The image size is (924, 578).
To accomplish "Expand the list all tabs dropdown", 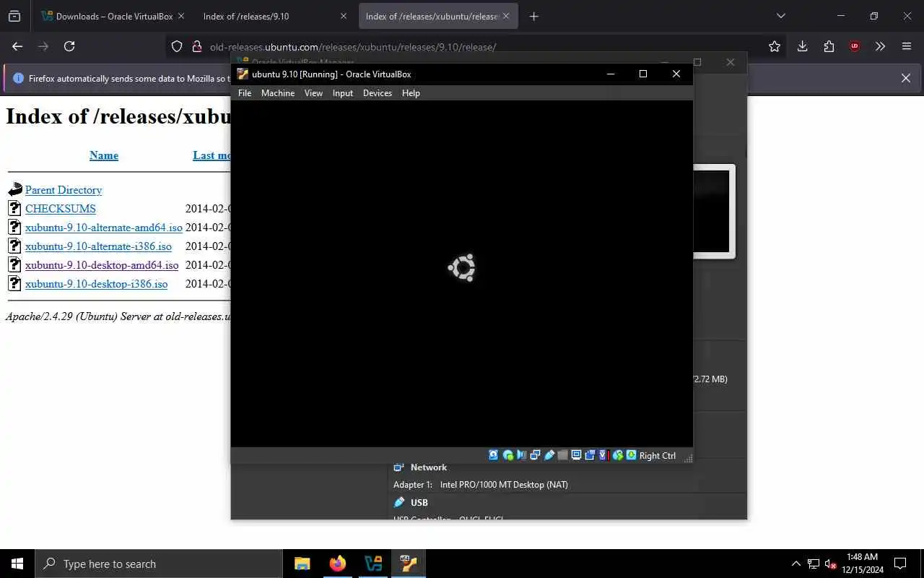I will click(x=780, y=16).
